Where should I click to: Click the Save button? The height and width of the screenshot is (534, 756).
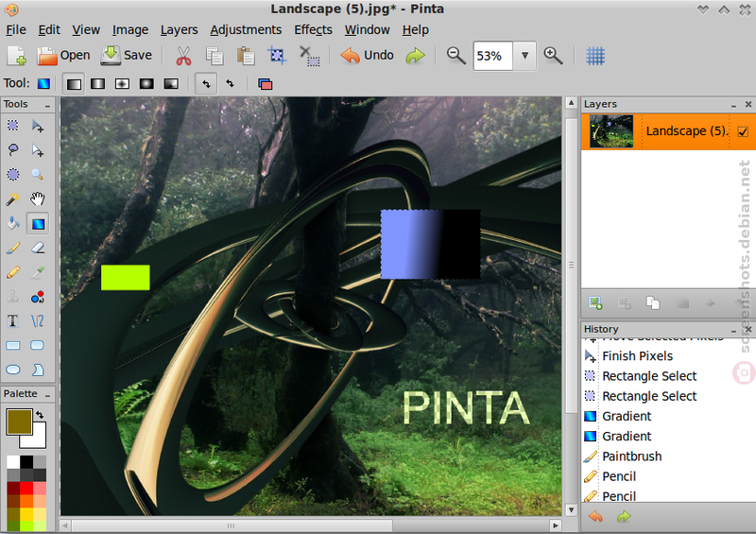(x=127, y=56)
